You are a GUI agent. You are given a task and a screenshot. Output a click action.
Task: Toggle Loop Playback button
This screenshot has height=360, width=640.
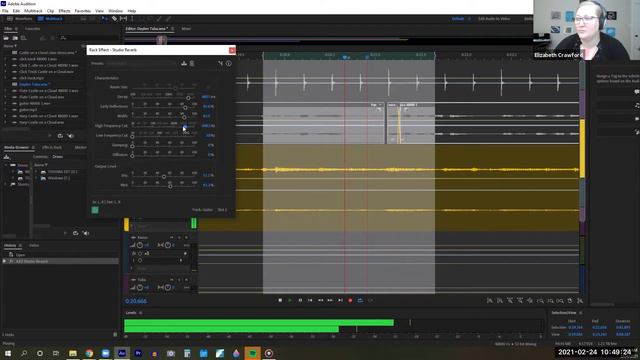tap(360, 300)
